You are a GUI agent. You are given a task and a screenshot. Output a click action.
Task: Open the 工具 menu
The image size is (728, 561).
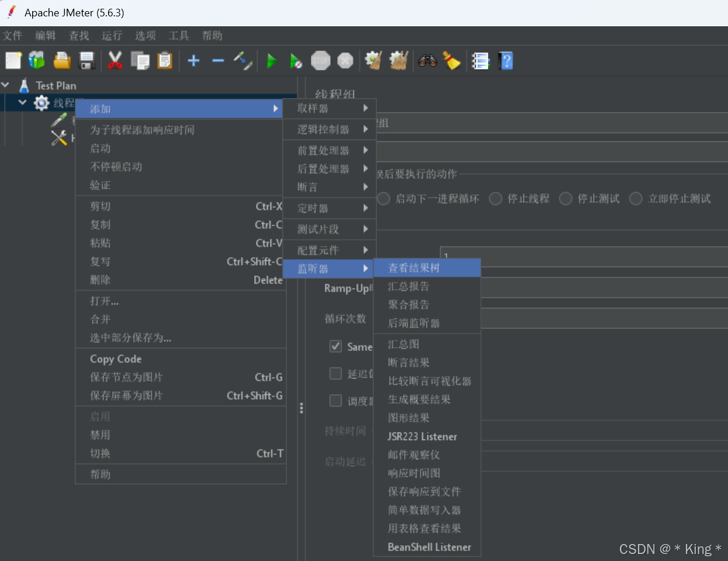[179, 36]
